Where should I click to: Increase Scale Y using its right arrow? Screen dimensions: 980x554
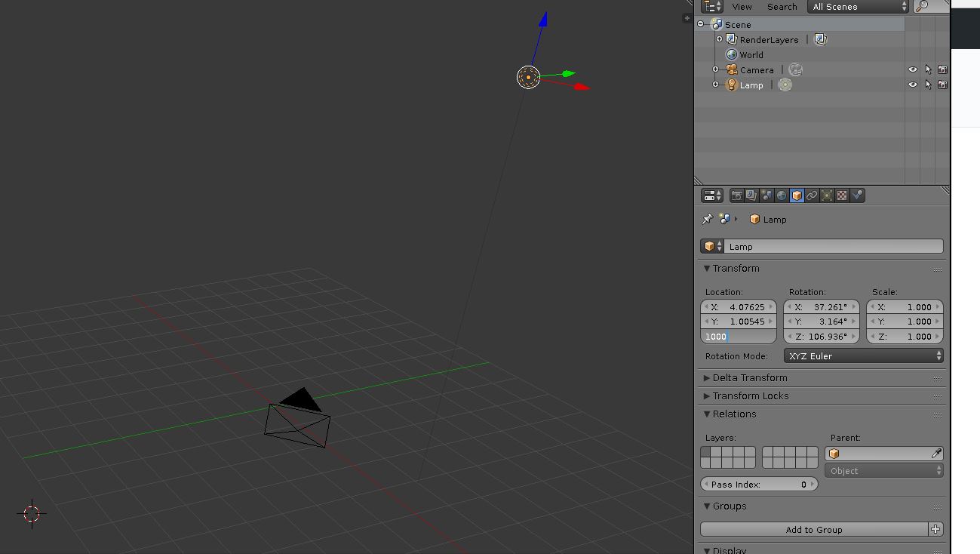coord(938,322)
